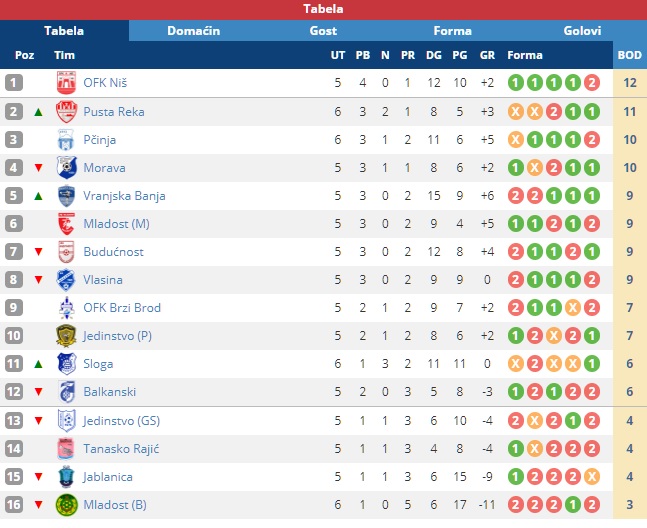
Task: Click the Morava club badge
Action: coord(66,168)
